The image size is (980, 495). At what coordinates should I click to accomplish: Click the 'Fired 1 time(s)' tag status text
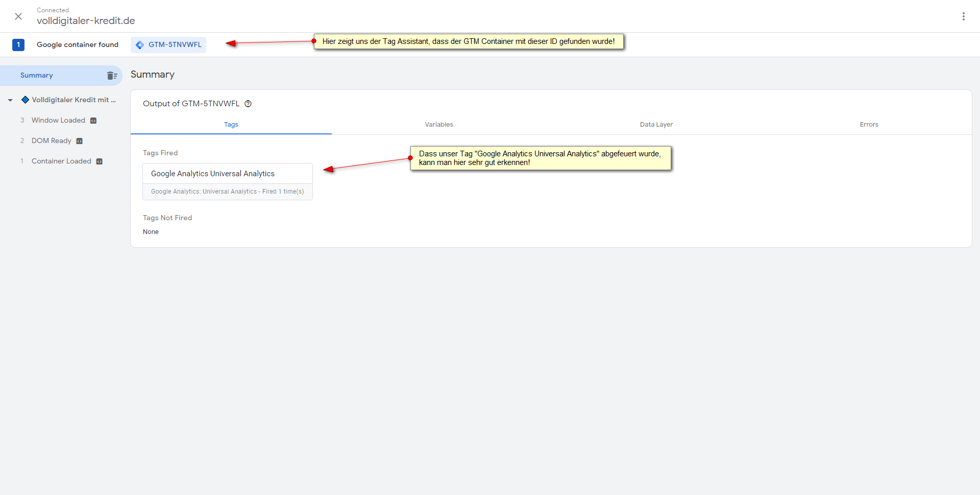(x=283, y=192)
